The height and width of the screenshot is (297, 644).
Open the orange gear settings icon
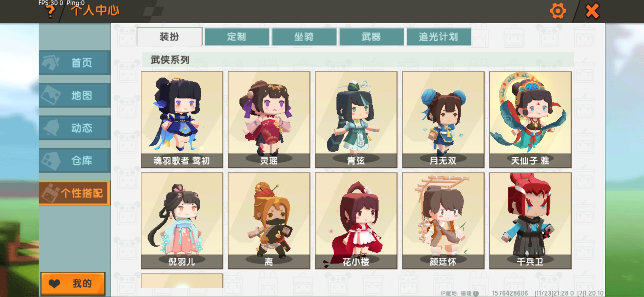[558, 11]
